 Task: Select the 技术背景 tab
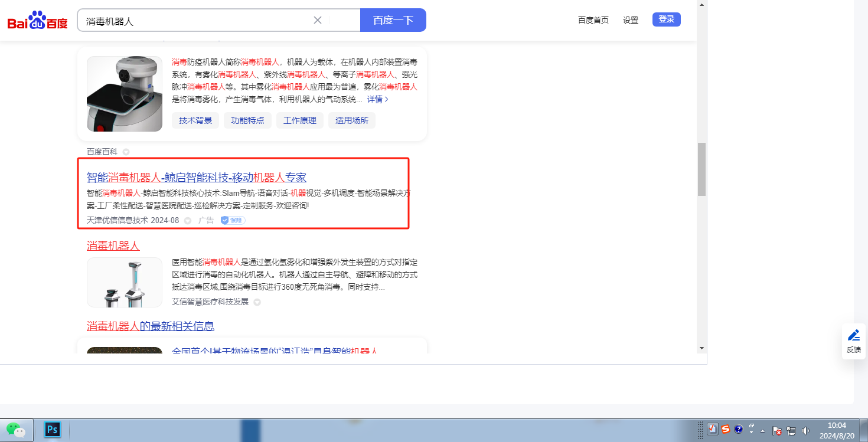(195, 120)
